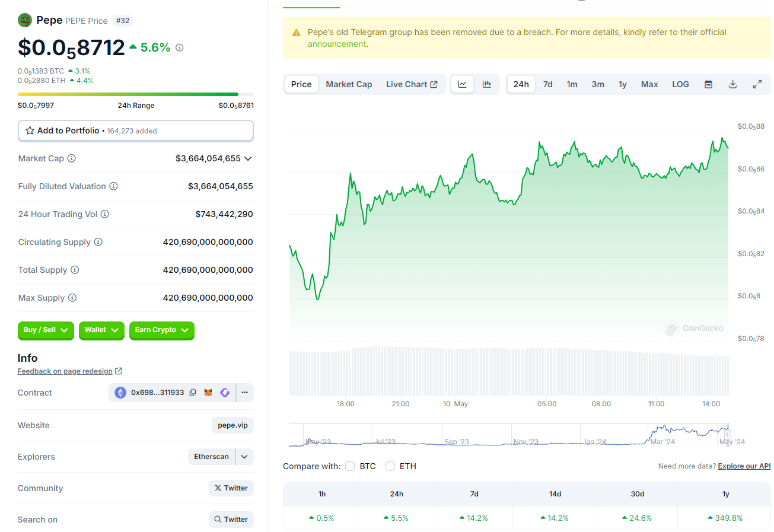Image resolution: width=774 pixels, height=532 pixels.
Task: Click the 7d column 14.2% value
Action: [x=474, y=518]
